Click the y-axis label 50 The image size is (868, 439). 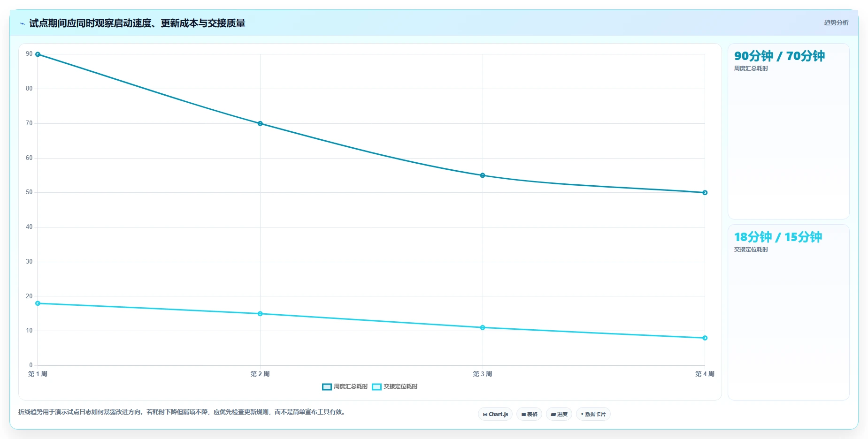coord(29,192)
